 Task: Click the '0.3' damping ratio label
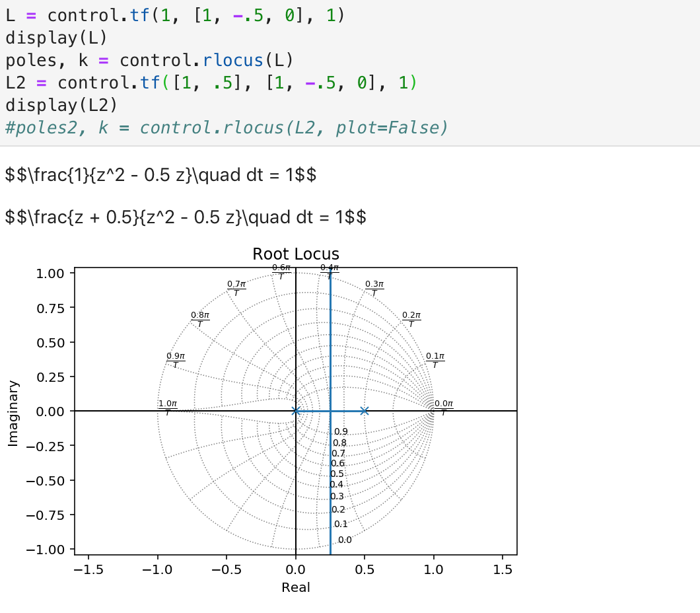[x=337, y=497]
